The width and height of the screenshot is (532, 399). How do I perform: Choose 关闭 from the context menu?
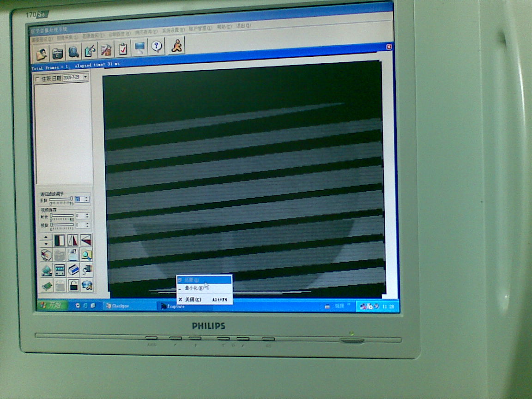click(x=193, y=299)
